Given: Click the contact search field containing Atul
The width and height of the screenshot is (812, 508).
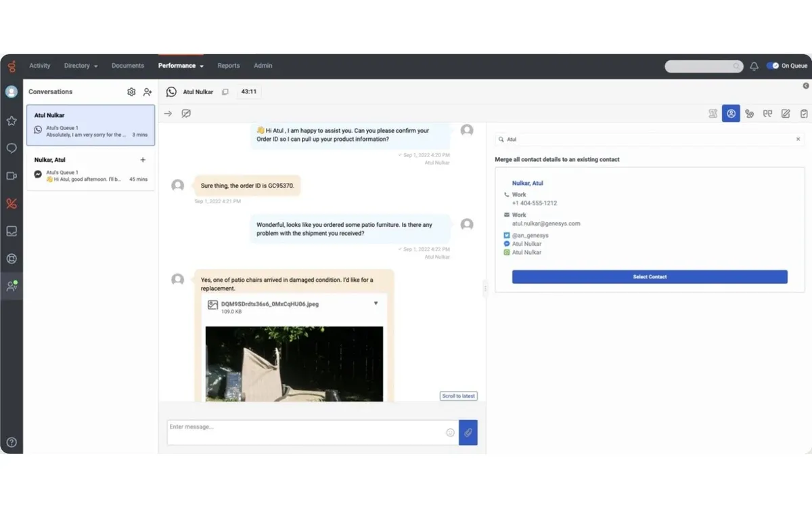Looking at the screenshot, I should pos(650,139).
